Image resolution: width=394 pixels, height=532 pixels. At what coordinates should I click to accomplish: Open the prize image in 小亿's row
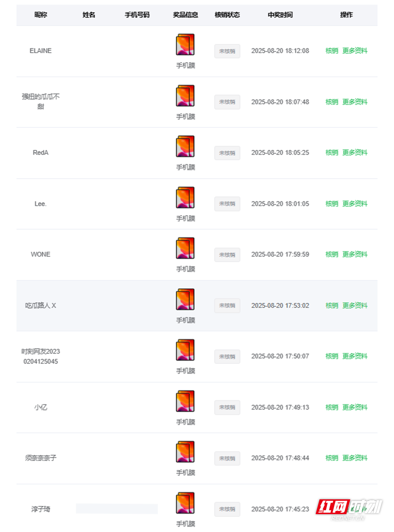(185, 401)
